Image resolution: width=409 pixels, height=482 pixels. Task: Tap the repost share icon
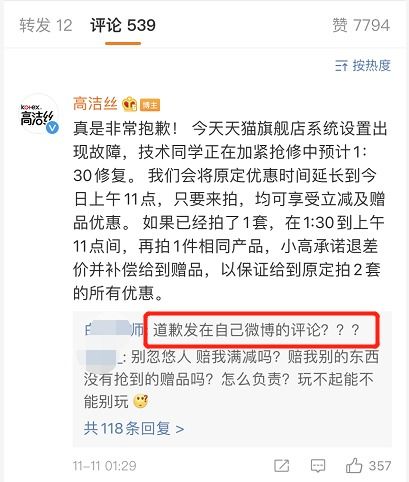(282, 466)
